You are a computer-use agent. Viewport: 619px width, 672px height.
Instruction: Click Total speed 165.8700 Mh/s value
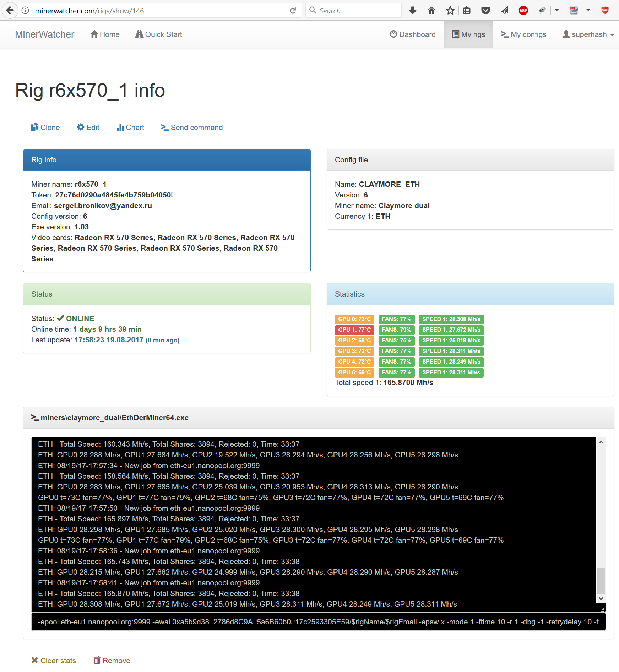pyautogui.click(x=408, y=383)
